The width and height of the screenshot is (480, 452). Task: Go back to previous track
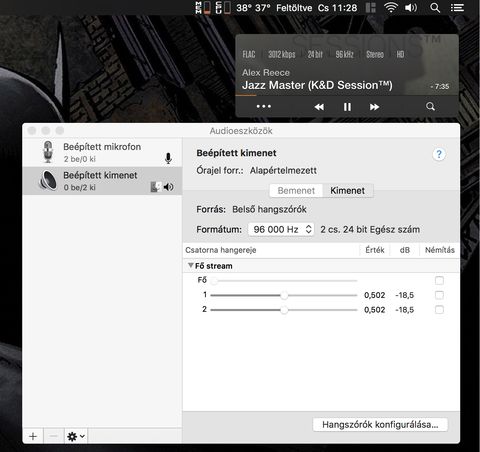pos(319,107)
